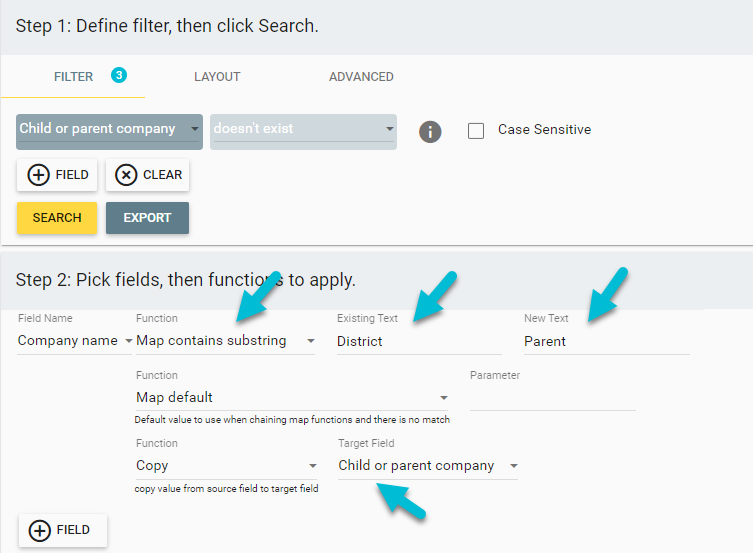The width and height of the screenshot is (753, 553).
Task: Enable the Case Sensitive checkbox
Action: 477,131
